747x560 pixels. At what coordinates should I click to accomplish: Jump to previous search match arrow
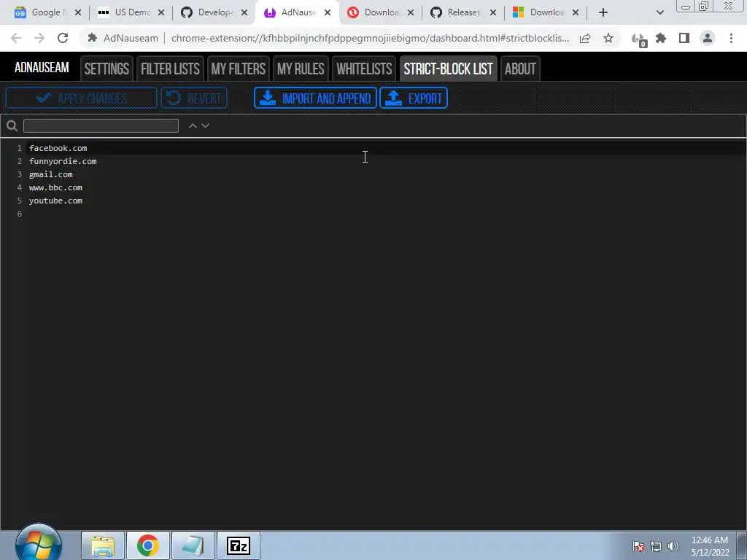(193, 125)
